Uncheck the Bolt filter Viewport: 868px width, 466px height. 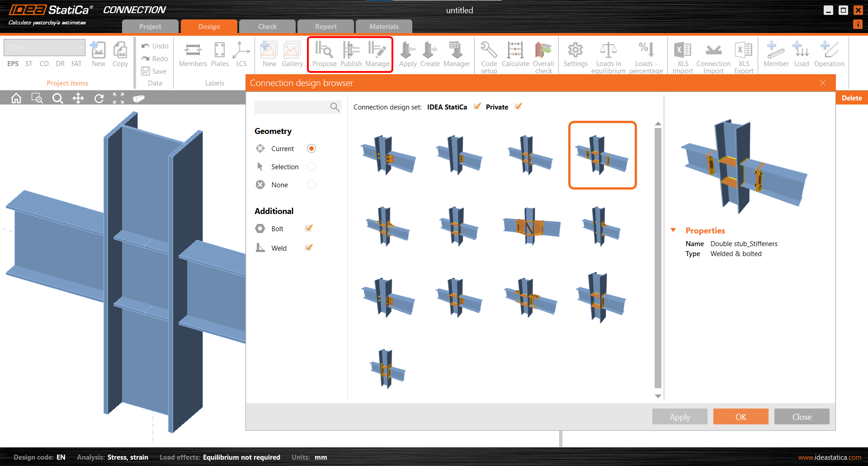(x=309, y=228)
